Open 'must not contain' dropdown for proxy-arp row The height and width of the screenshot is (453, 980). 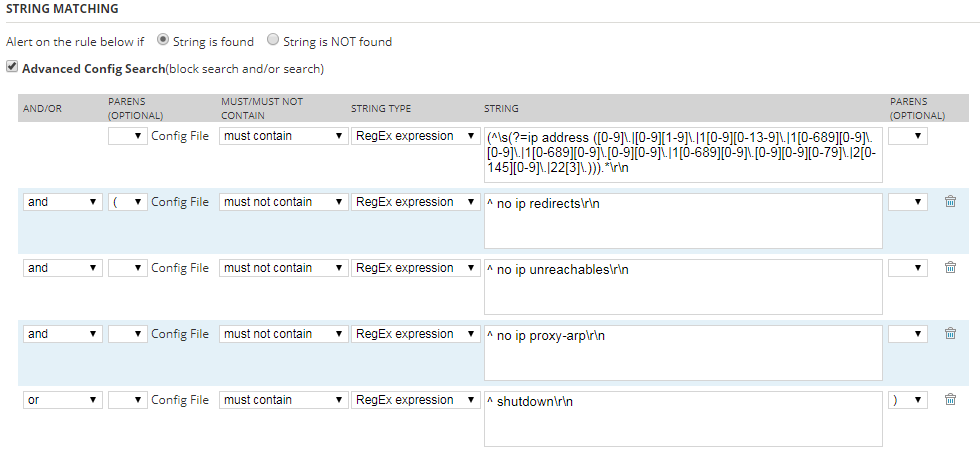pos(282,334)
